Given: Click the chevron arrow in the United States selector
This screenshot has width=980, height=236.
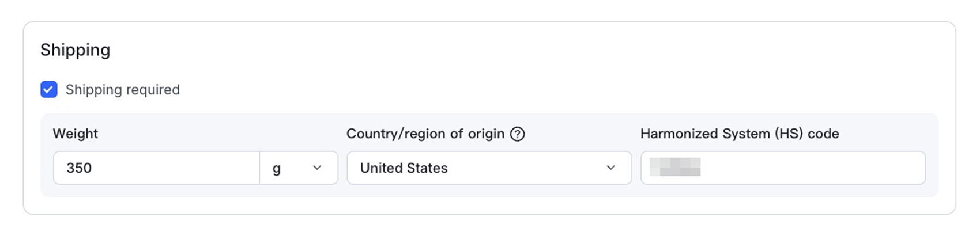Looking at the screenshot, I should click(x=610, y=168).
